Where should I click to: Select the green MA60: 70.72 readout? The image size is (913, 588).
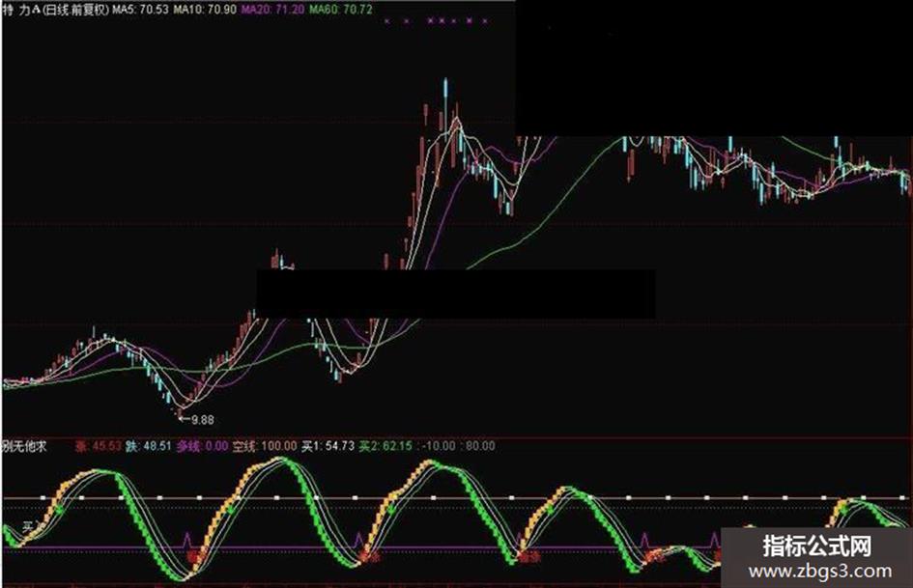[x=340, y=10]
